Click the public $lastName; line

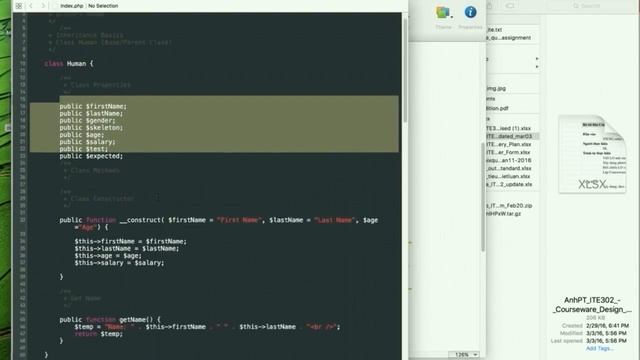pyautogui.click(x=91, y=113)
